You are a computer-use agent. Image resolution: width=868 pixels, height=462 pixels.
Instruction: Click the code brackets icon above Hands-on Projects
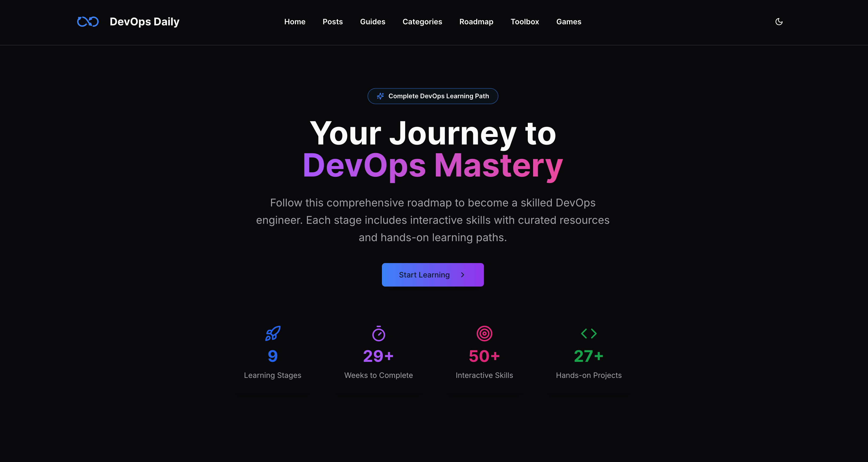[x=589, y=334]
